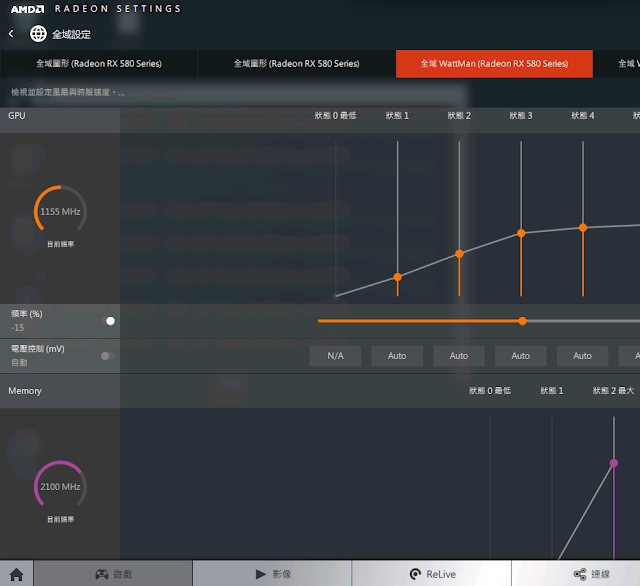Click the Memory State 0 minimum label
The height and width of the screenshot is (586, 640).
tap(490, 391)
